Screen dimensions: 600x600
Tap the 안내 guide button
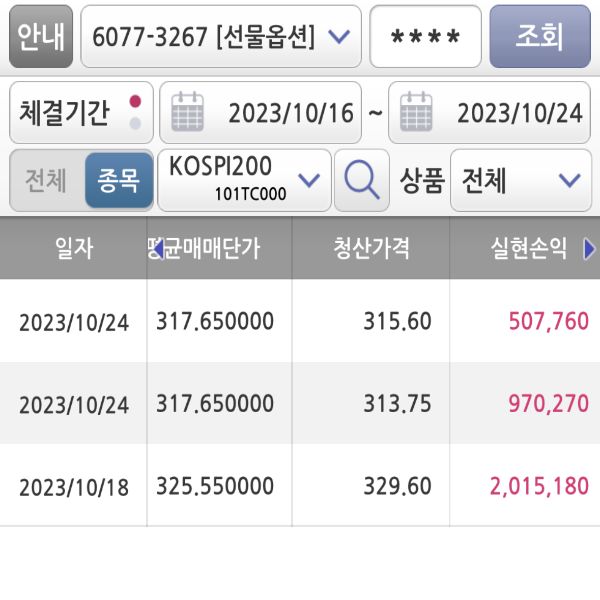[x=41, y=37]
